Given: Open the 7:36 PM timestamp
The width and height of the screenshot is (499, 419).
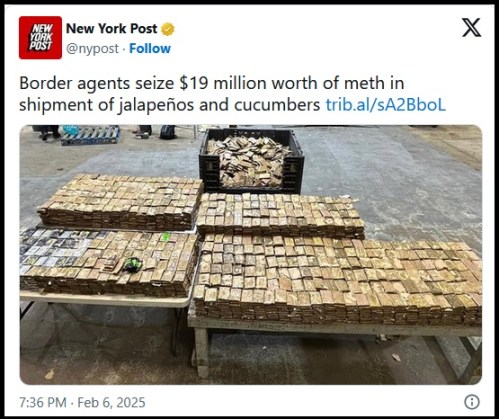Looking at the screenshot, I should [43, 402].
